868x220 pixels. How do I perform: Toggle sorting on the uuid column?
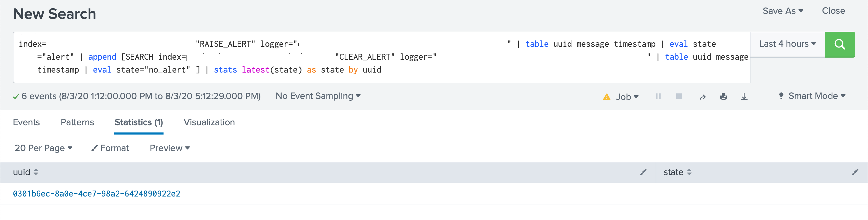pos(35,172)
